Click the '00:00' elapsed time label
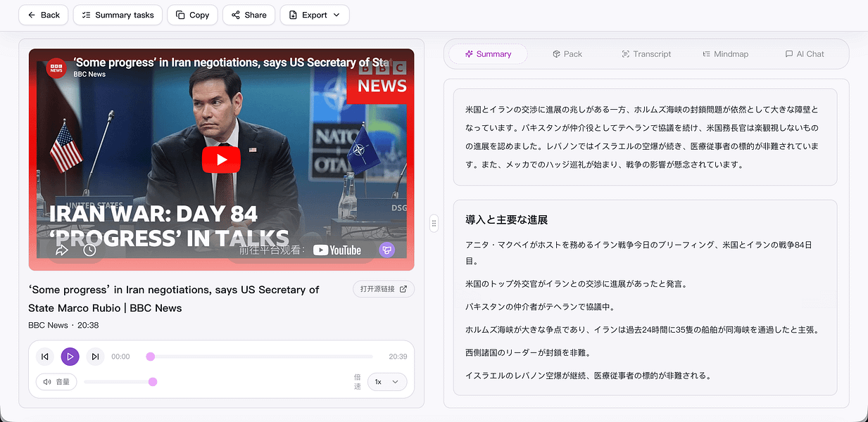The height and width of the screenshot is (422, 868). (x=120, y=357)
